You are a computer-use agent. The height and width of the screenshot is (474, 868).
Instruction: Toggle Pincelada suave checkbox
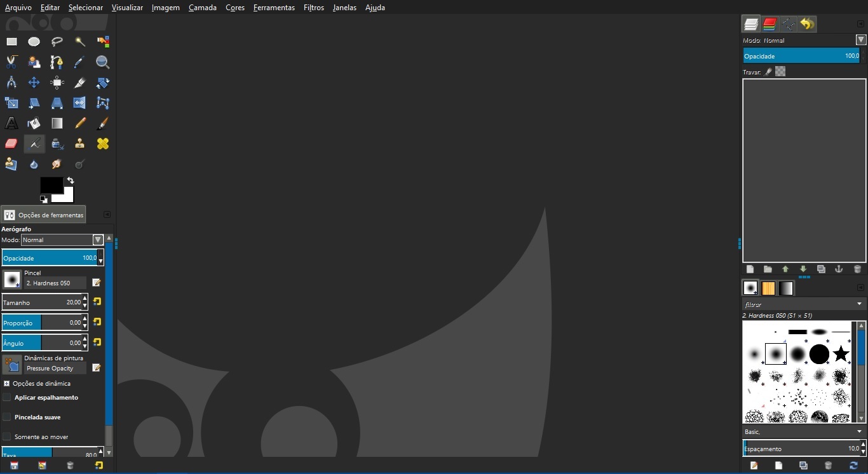(x=7, y=417)
